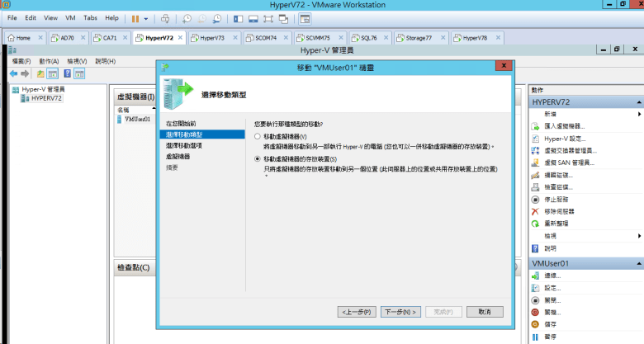
Task: Open the dropdown arrow beside VMware pause button
Action: [145, 17]
